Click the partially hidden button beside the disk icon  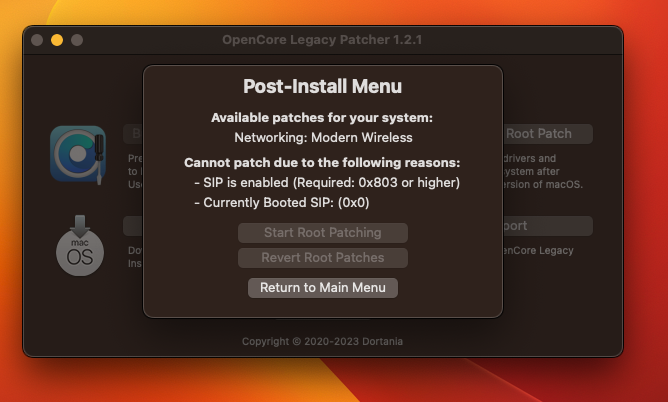[133, 134]
